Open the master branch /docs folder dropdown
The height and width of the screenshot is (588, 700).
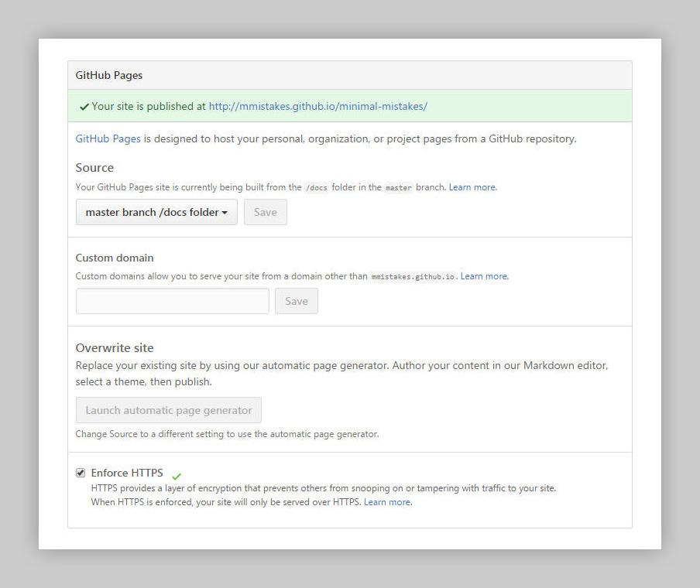156,211
